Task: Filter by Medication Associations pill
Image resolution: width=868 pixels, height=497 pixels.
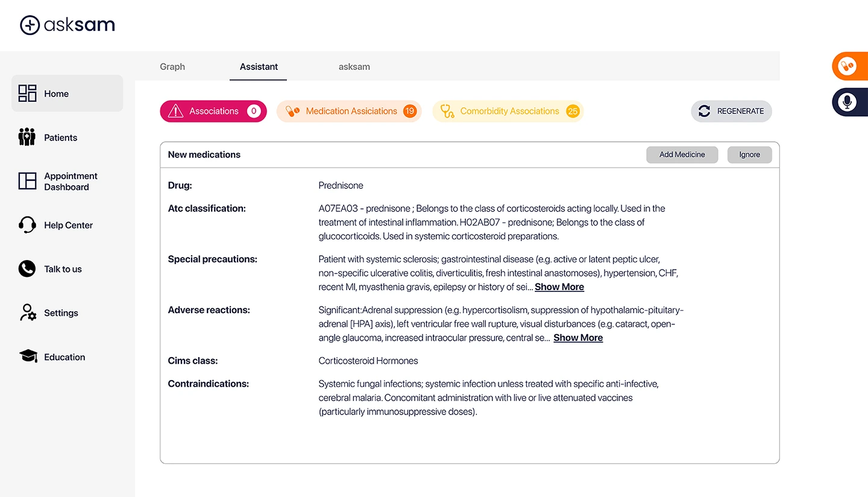Action: [x=349, y=111]
